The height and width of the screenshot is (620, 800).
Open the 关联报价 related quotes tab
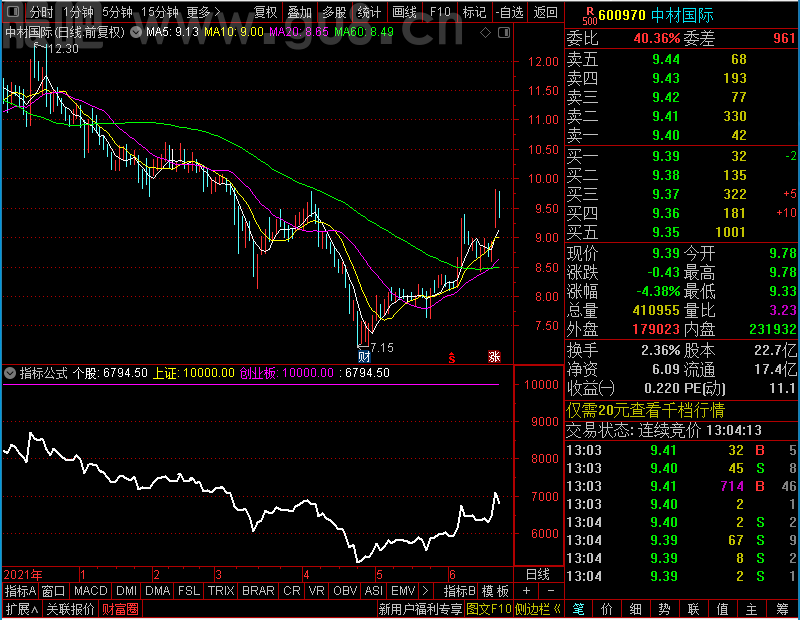point(70,609)
